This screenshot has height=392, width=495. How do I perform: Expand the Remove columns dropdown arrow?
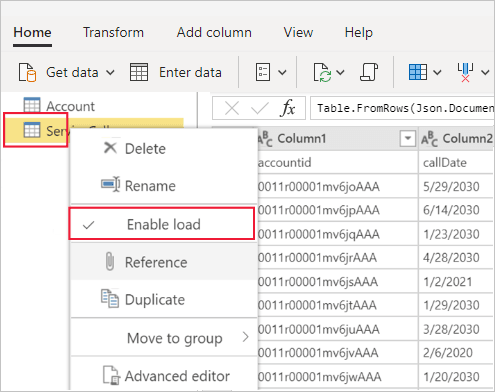point(485,72)
